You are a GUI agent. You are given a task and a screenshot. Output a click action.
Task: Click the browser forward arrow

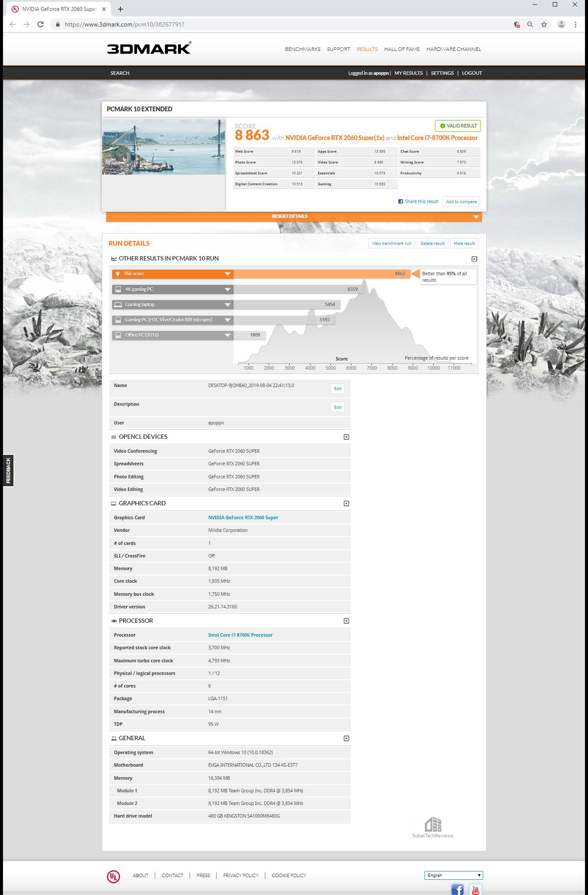pyautogui.click(x=27, y=24)
